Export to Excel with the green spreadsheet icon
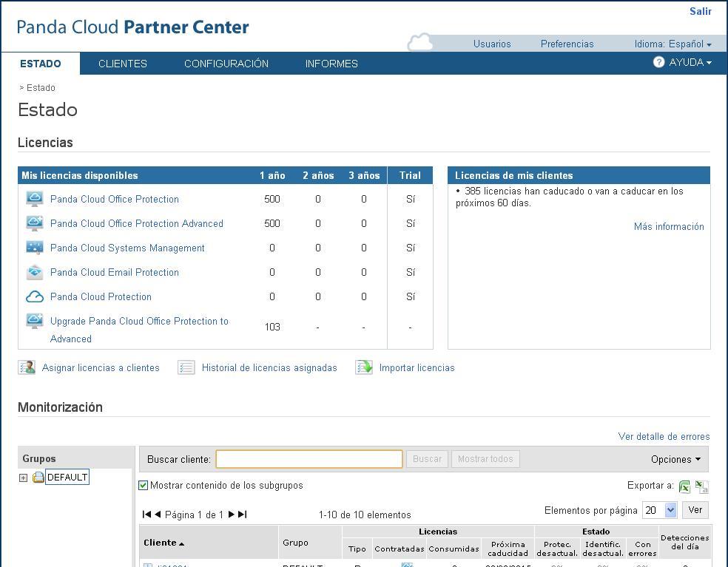The width and height of the screenshot is (728, 567). tap(684, 486)
